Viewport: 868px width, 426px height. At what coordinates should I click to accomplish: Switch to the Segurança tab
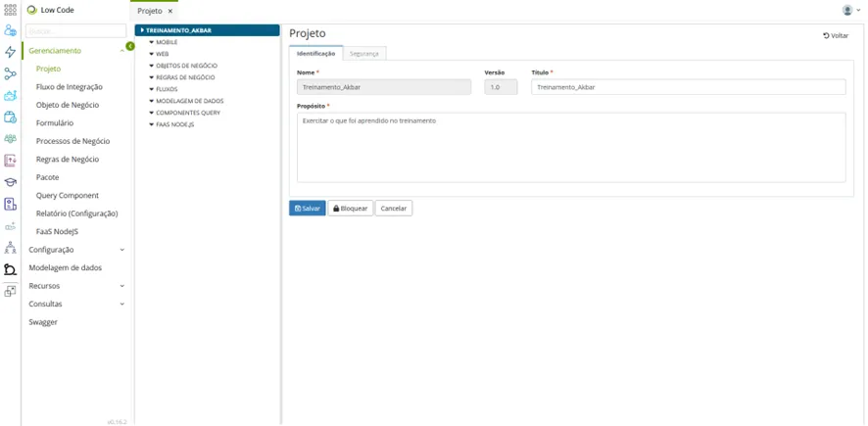point(364,54)
